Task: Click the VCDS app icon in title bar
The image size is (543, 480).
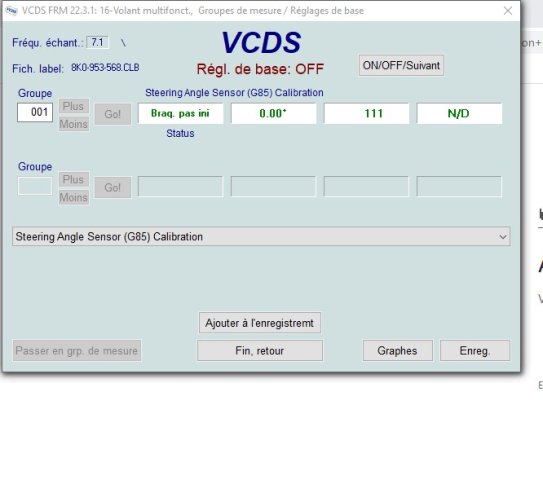Action: (11, 11)
